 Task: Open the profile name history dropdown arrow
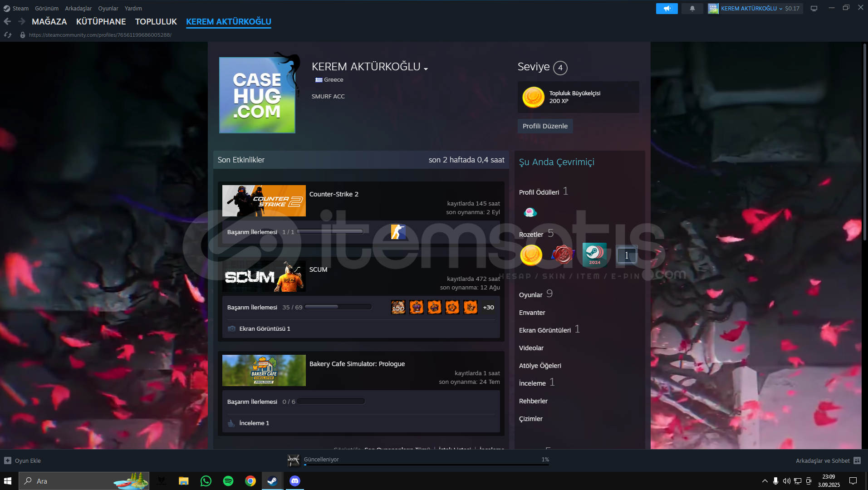(426, 69)
